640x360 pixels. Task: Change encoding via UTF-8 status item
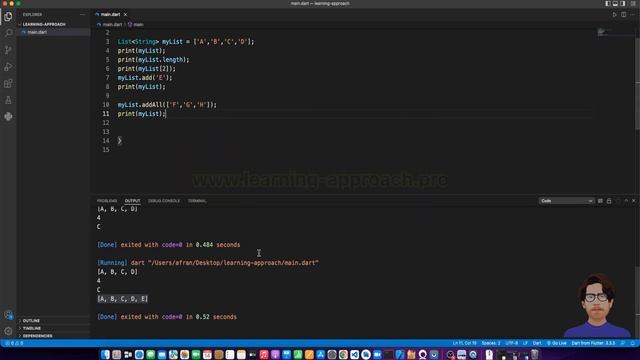click(511, 343)
